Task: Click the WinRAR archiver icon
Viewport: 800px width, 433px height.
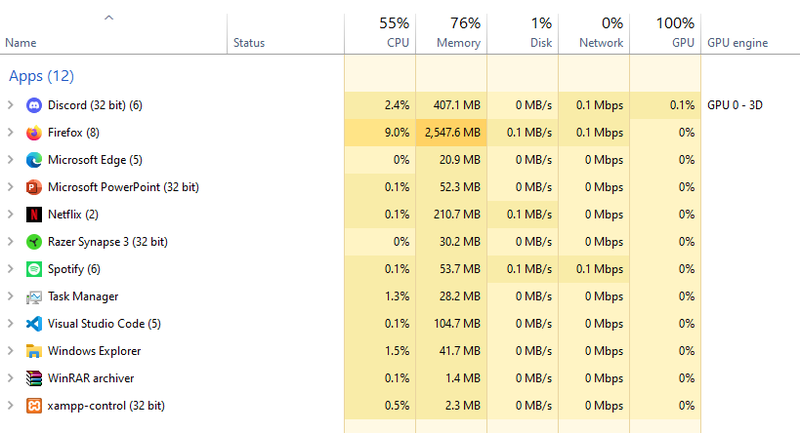Action: 34,378
